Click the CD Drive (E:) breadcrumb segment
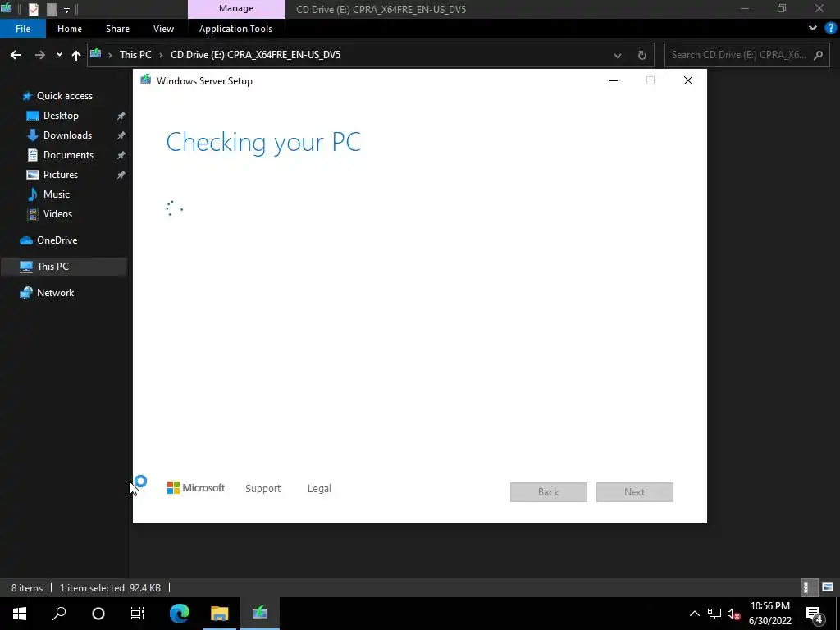840x630 pixels. click(256, 55)
